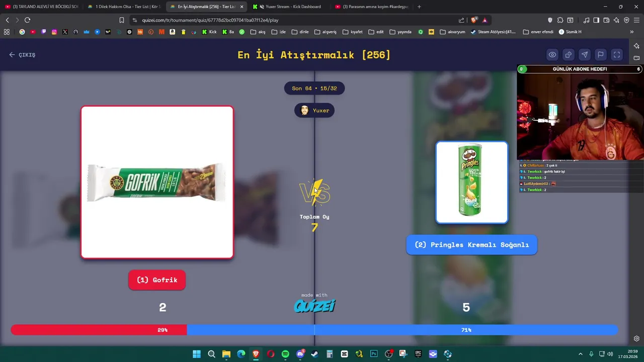Viewport: 644px width, 362px height.
Task: Switch to Yuxer Stream Kick Dashboard tab
Action: tap(289, 7)
